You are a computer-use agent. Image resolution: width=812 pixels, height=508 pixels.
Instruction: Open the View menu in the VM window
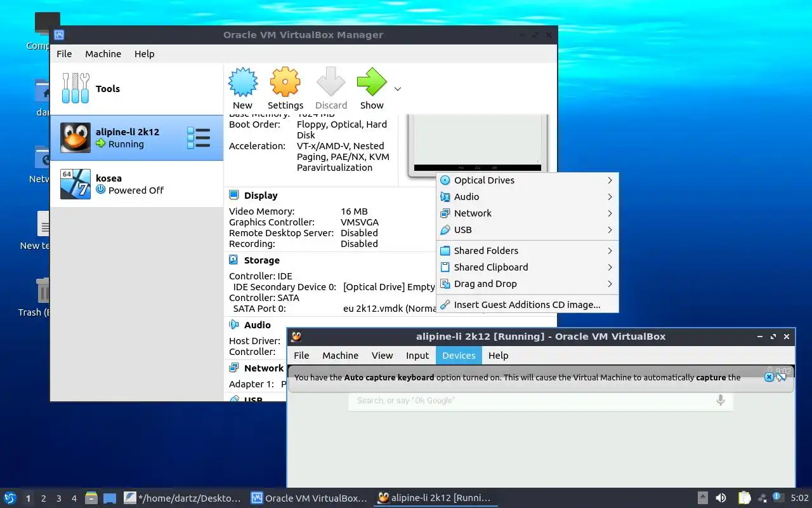pos(382,356)
